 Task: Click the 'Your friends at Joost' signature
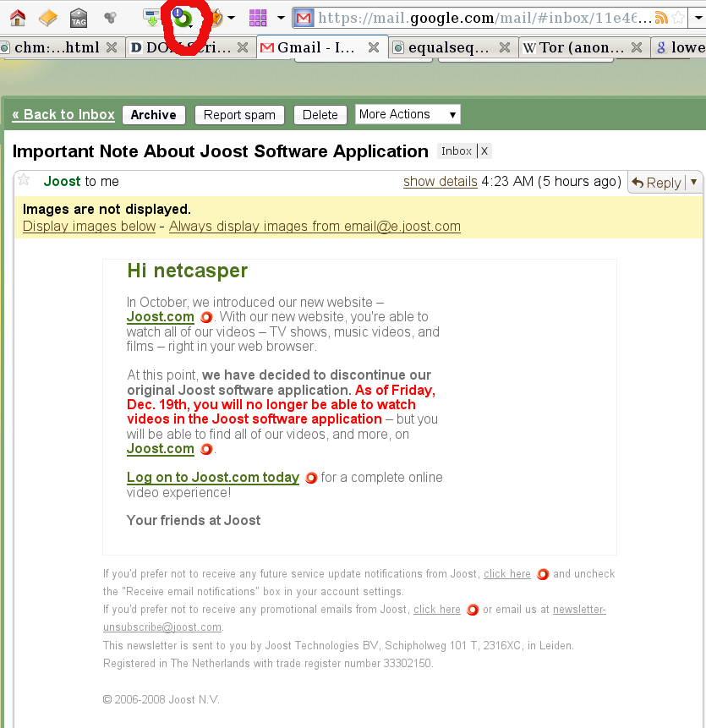coord(194,520)
